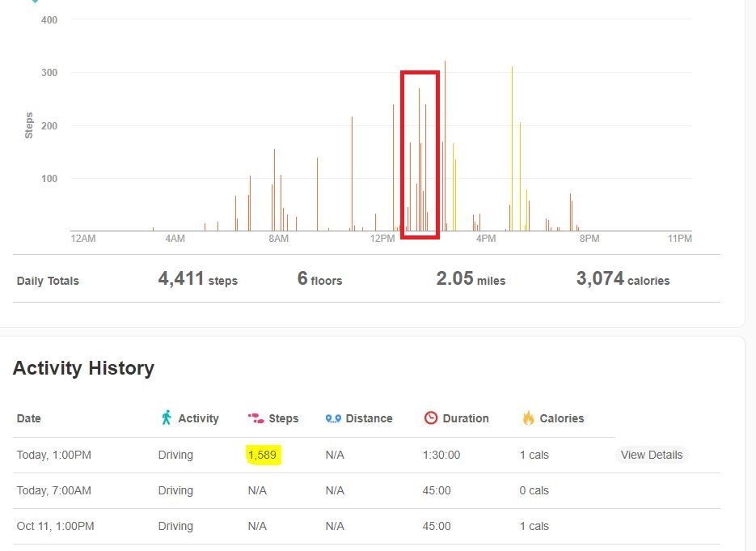Image resolution: width=756 pixels, height=551 pixels.
Task: Click the brown step bar near 11AM
Action: (352, 174)
